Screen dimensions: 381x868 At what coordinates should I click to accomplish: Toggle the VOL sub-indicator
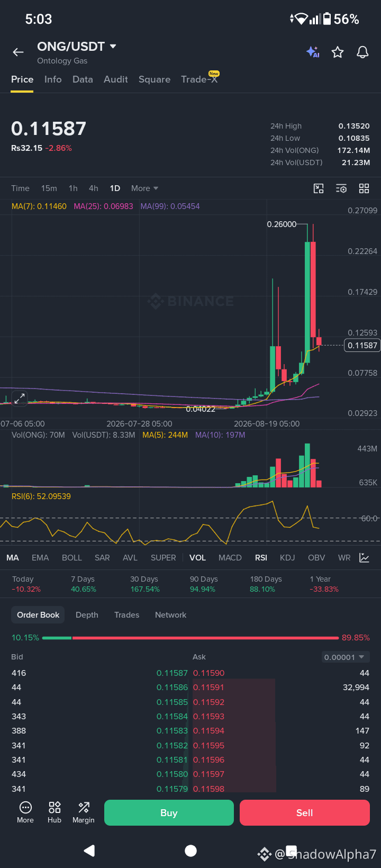198,558
